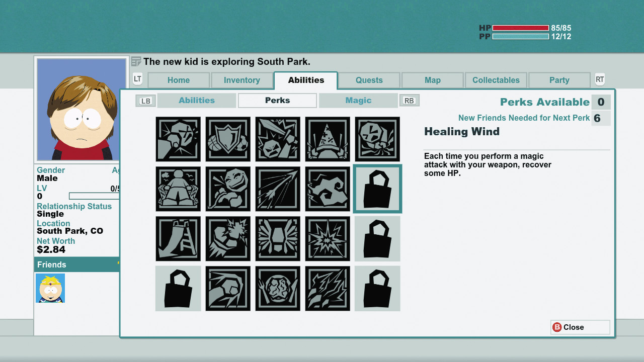Screen dimensions: 644x362
Task: Click the locked slot starting the bottom row
Action: (178, 289)
